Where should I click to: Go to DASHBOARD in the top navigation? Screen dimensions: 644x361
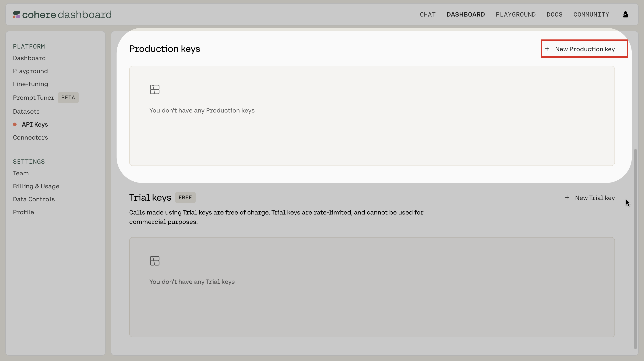[466, 15]
